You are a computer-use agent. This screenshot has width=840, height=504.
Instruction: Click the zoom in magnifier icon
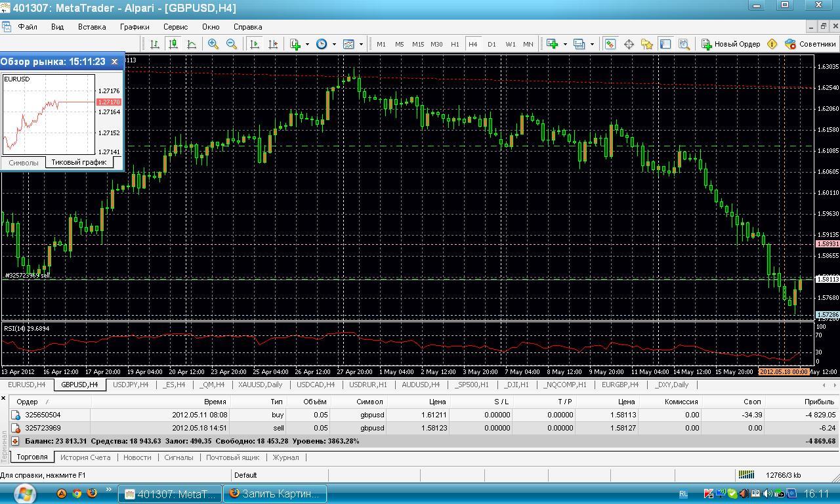[x=213, y=44]
